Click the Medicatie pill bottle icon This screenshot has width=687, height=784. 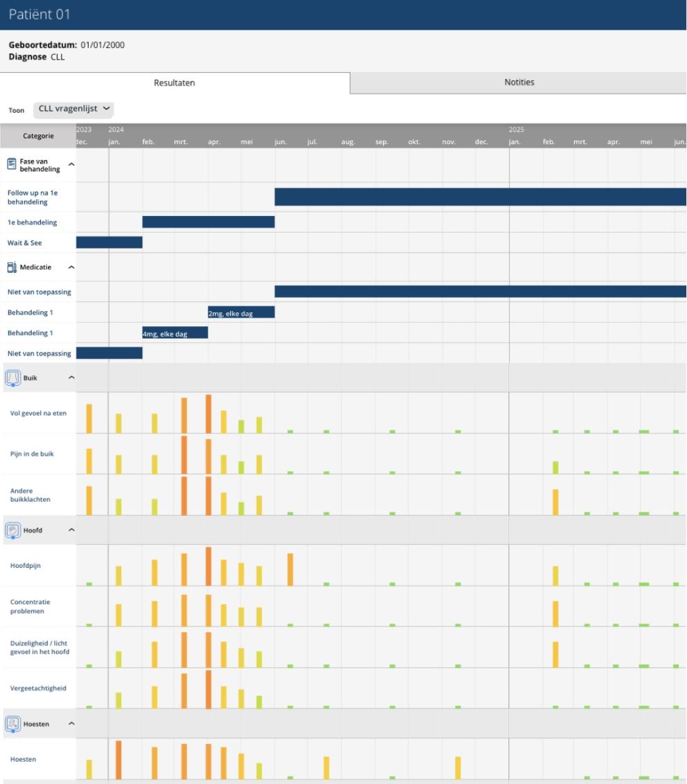coord(12,267)
